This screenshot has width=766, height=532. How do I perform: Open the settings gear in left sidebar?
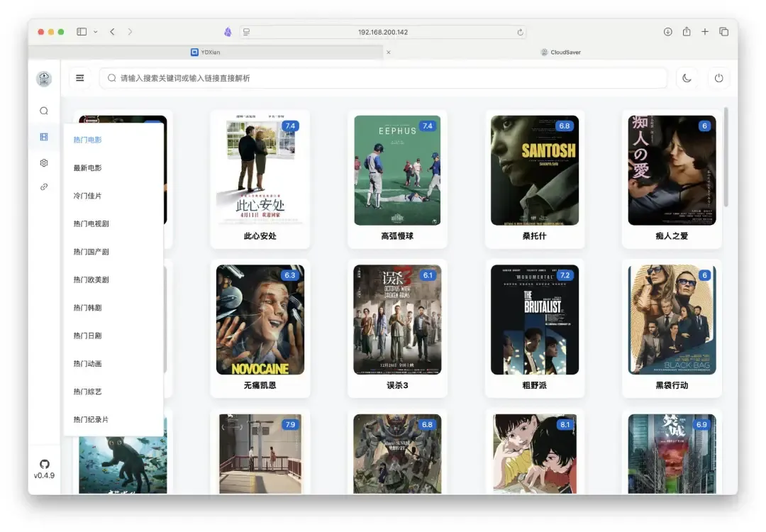[x=44, y=163]
